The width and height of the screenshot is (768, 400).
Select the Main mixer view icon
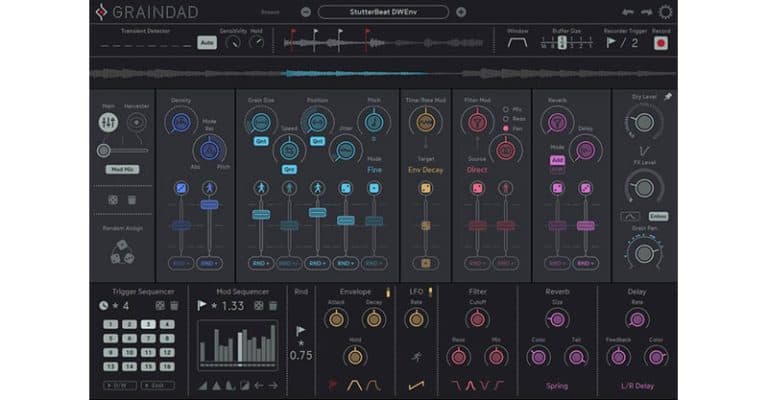[x=108, y=122]
